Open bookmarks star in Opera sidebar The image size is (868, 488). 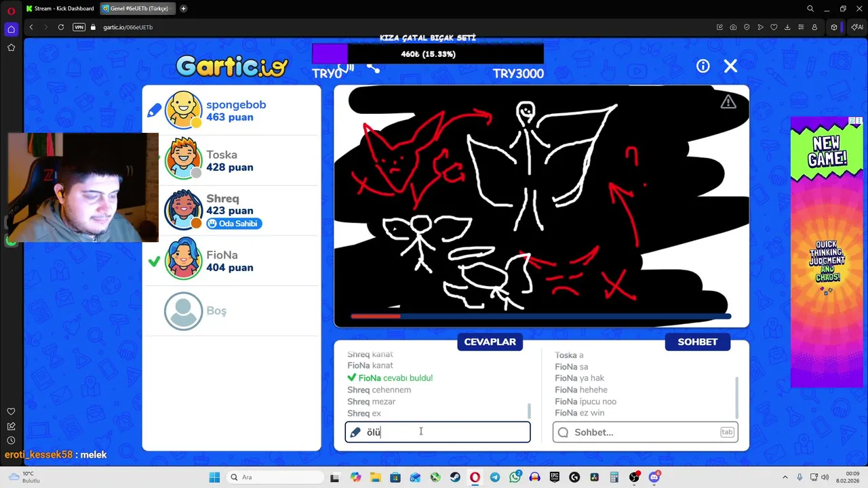(11, 47)
